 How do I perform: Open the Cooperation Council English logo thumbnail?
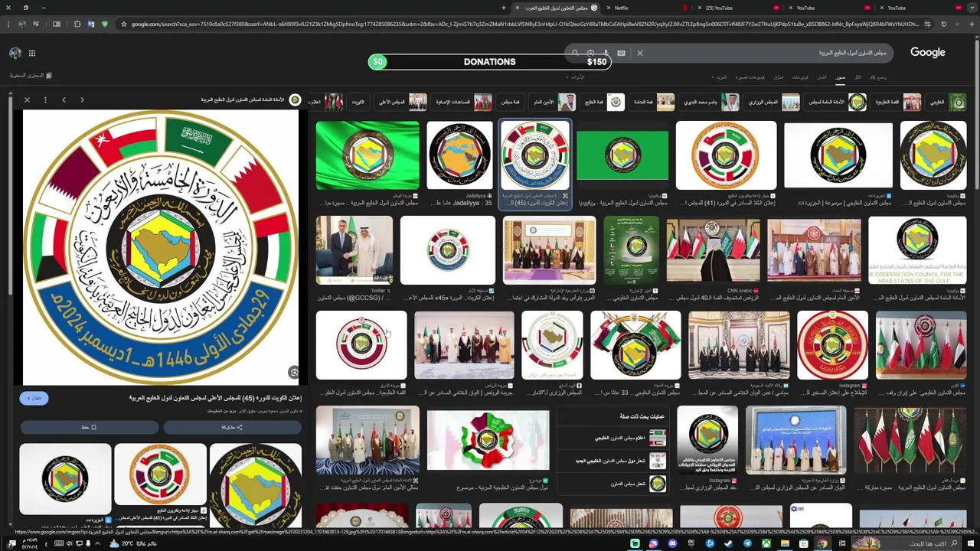tap(917, 250)
